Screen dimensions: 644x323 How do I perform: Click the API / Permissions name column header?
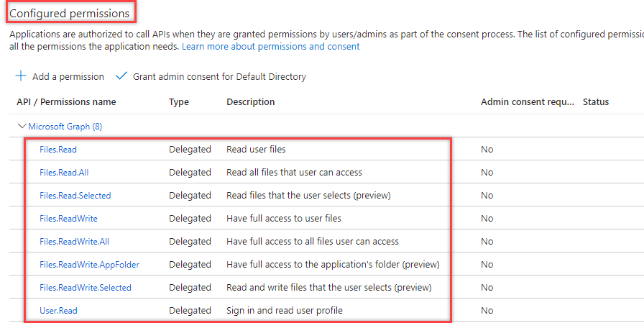[66, 102]
